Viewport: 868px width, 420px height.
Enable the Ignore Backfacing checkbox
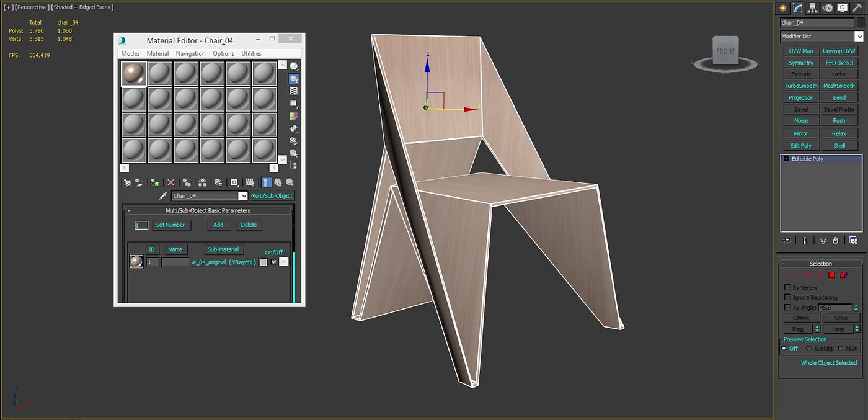787,298
